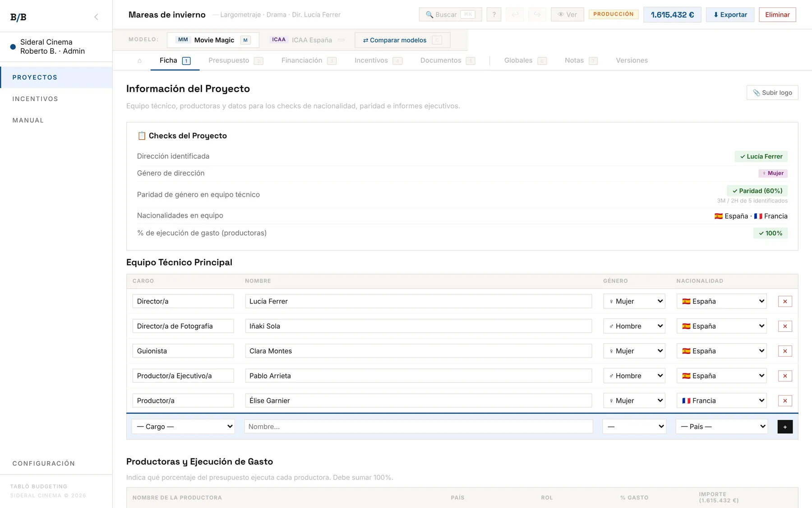
Task: Go to the Documentos tab
Action: pyautogui.click(x=448, y=61)
